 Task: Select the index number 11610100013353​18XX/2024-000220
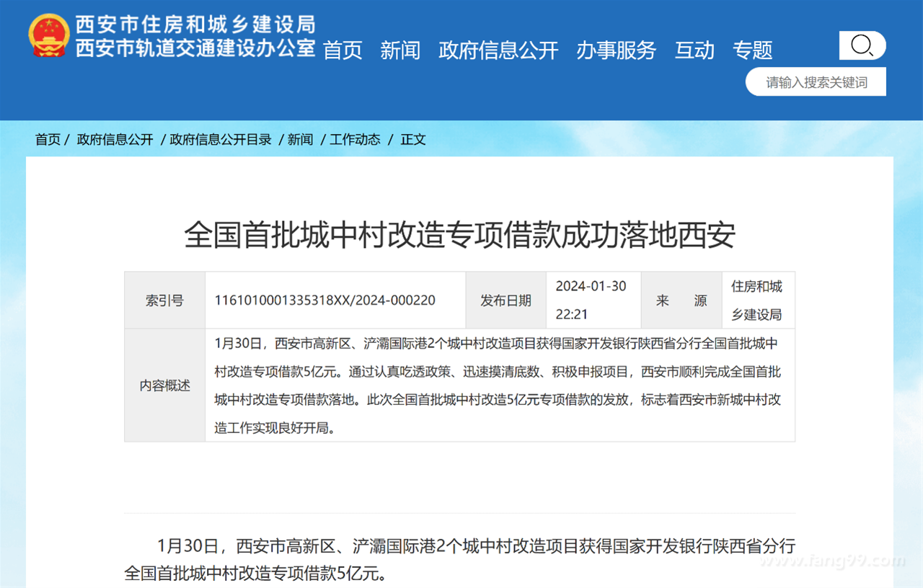(325, 300)
